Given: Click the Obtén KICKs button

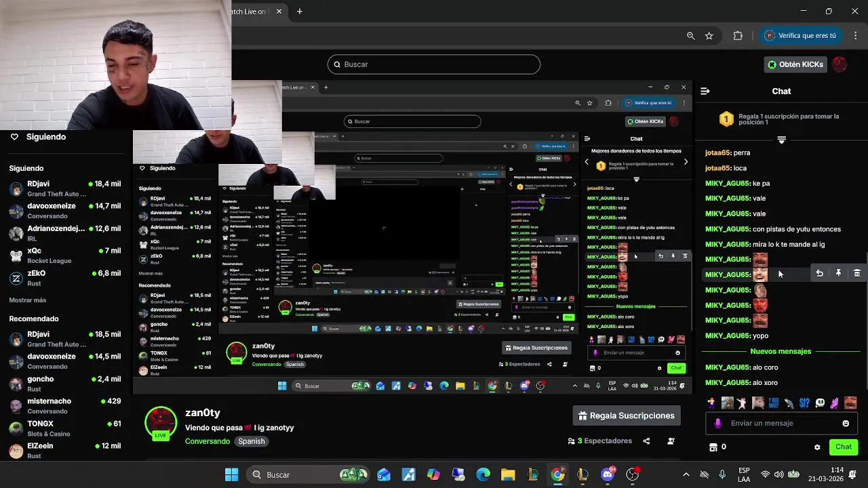Looking at the screenshot, I should click(x=795, y=64).
